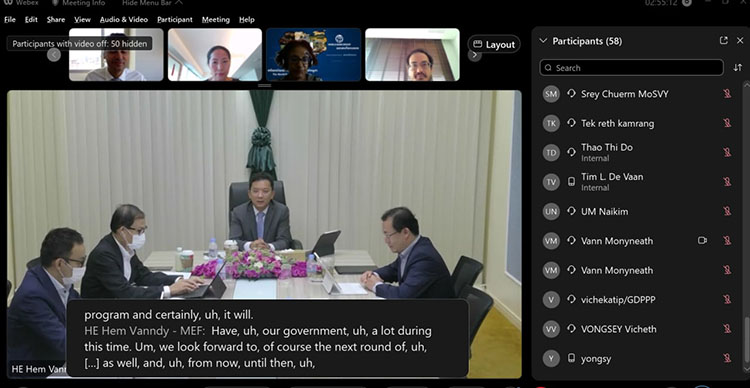Click the SM avatar of Srey Chuerm
The width and height of the screenshot is (750, 388).
click(551, 94)
